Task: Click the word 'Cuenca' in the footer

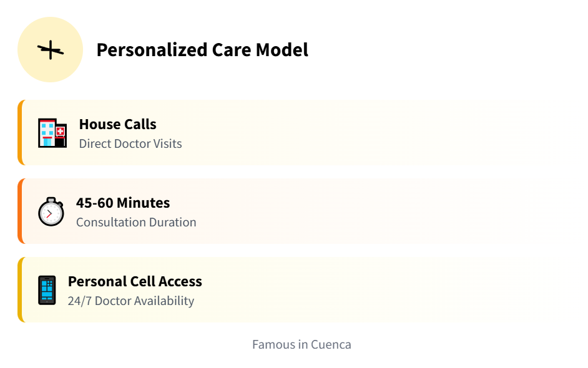Action: tap(331, 344)
